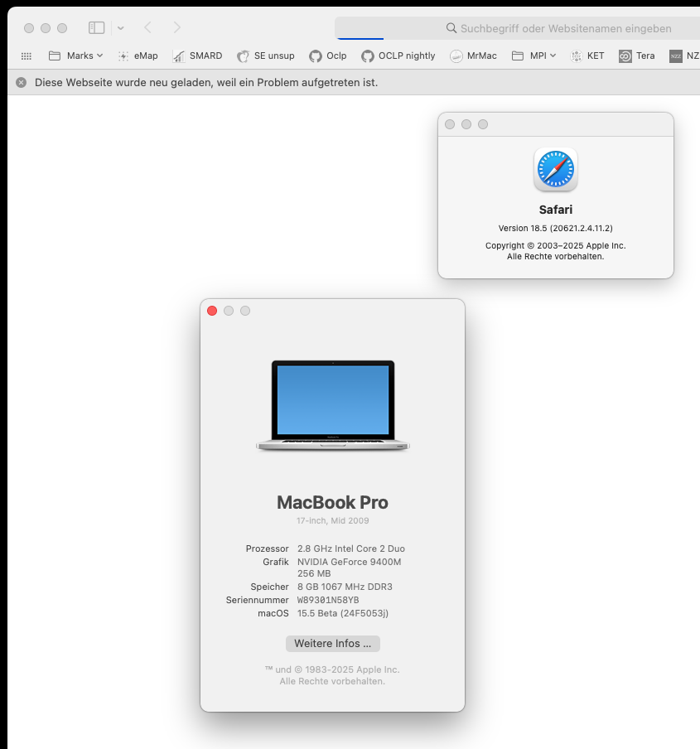Screen dimensions: 700x749
Task: Click the 8 GB 1067 MHz DDR3 value
Action: point(345,587)
